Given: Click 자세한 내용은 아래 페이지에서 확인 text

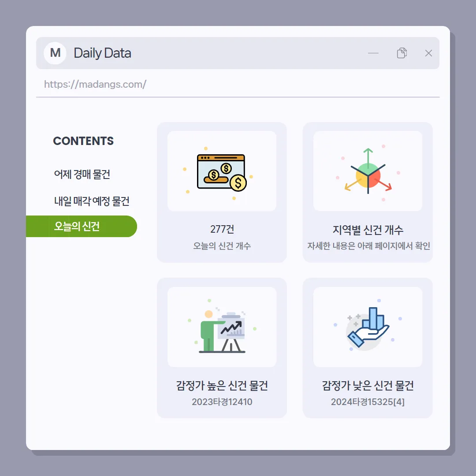Looking at the screenshot, I should point(368,245).
